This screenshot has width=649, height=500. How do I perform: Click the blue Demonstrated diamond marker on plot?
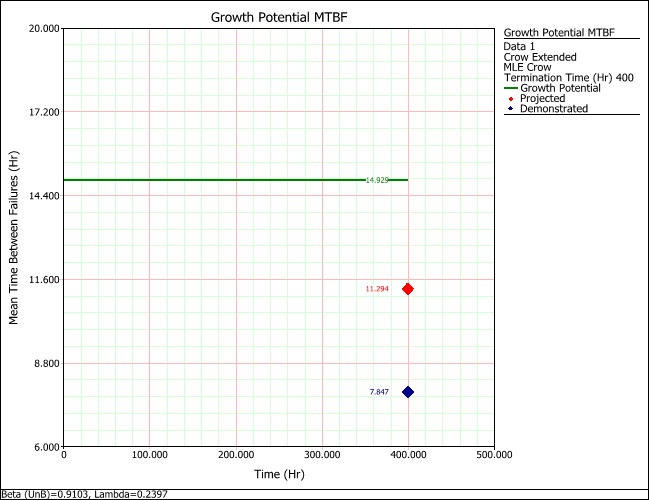[x=408, y=392]
